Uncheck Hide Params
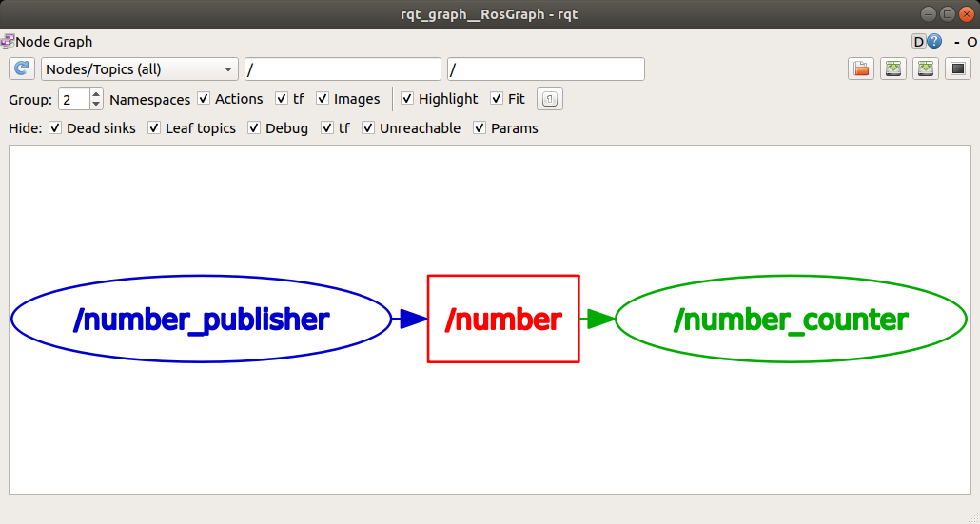This screenshot has height=524, width=980. point(480,128)
